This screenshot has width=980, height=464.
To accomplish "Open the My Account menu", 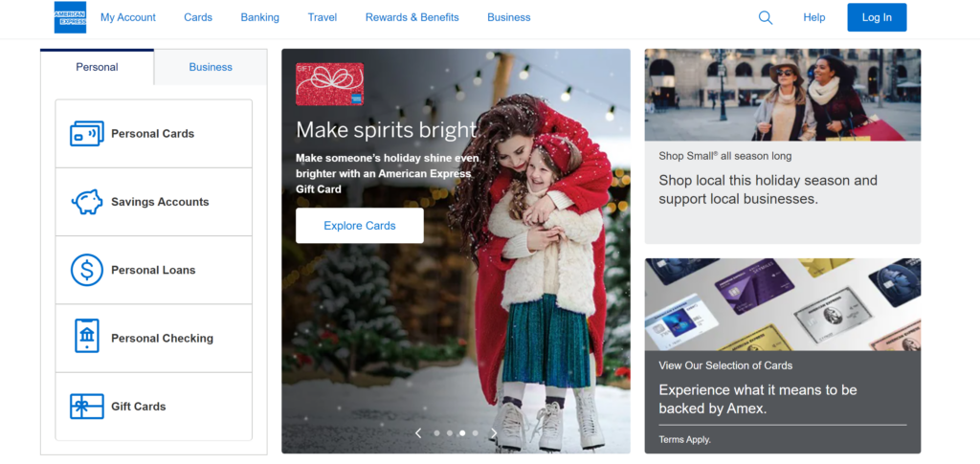I will [x=128, y=17].
